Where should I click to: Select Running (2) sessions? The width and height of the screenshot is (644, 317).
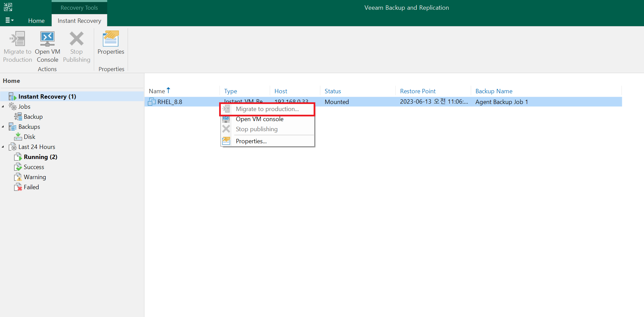coord(41,157)
